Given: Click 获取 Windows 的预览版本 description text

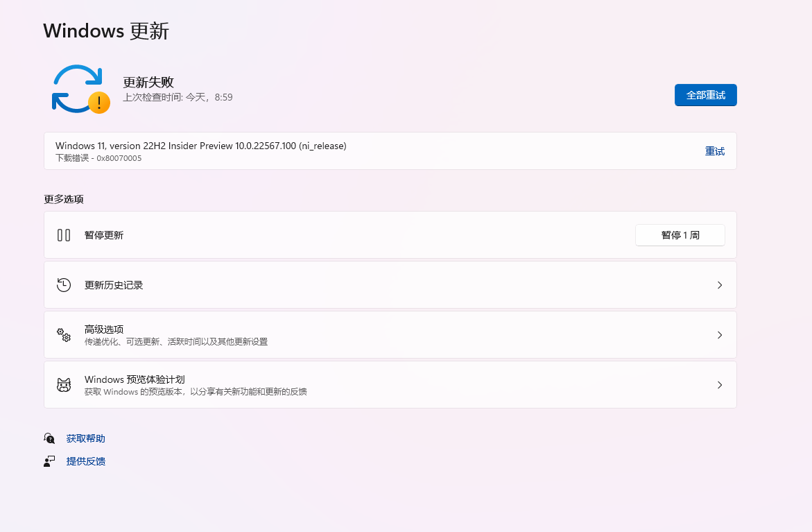Looking at the screenshot, I should tap(196, 392).
